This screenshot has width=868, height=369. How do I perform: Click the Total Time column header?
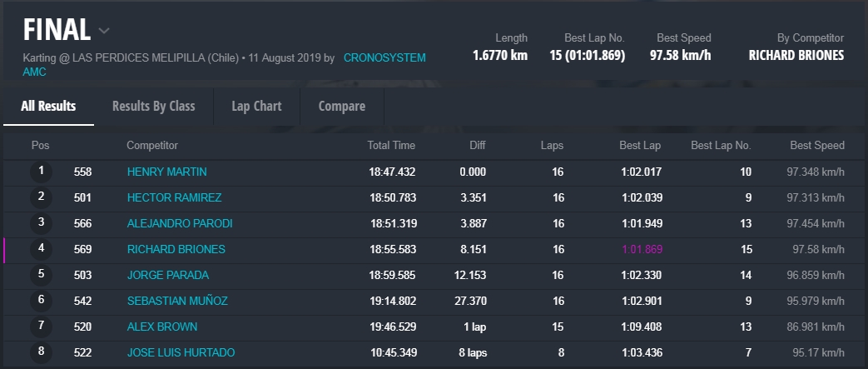[x=391, y=146]
